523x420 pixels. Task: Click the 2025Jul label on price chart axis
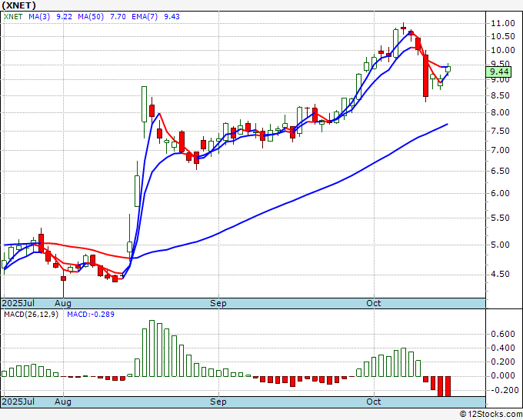pos(18,303)
